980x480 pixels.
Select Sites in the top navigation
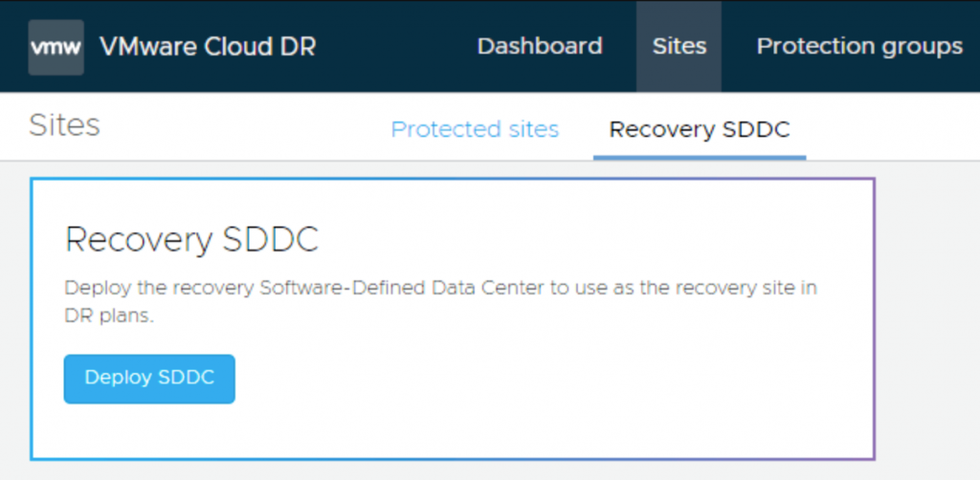point(679,46)
